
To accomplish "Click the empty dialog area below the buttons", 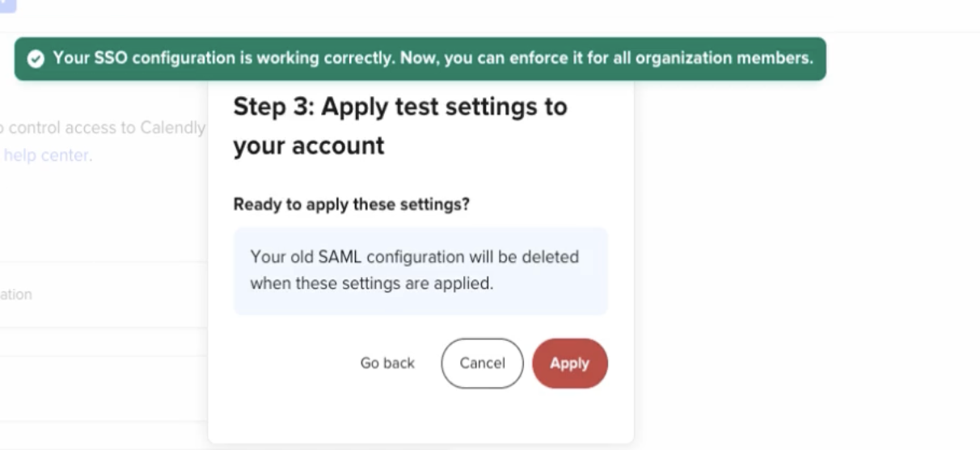I will click(420, 416).
